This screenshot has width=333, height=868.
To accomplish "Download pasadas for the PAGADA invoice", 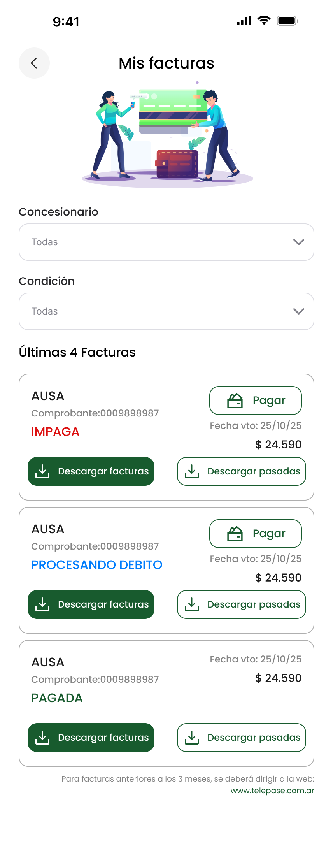I will point(242,737).
